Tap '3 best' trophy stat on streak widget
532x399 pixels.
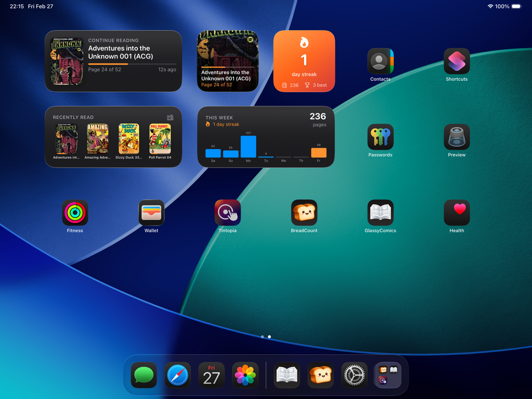click(316, 85)
